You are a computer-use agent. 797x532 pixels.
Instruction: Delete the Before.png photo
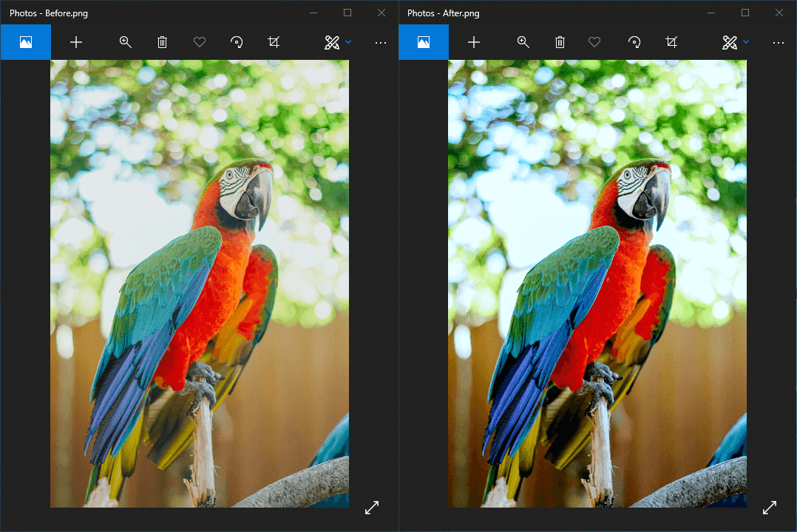(163, 42)
